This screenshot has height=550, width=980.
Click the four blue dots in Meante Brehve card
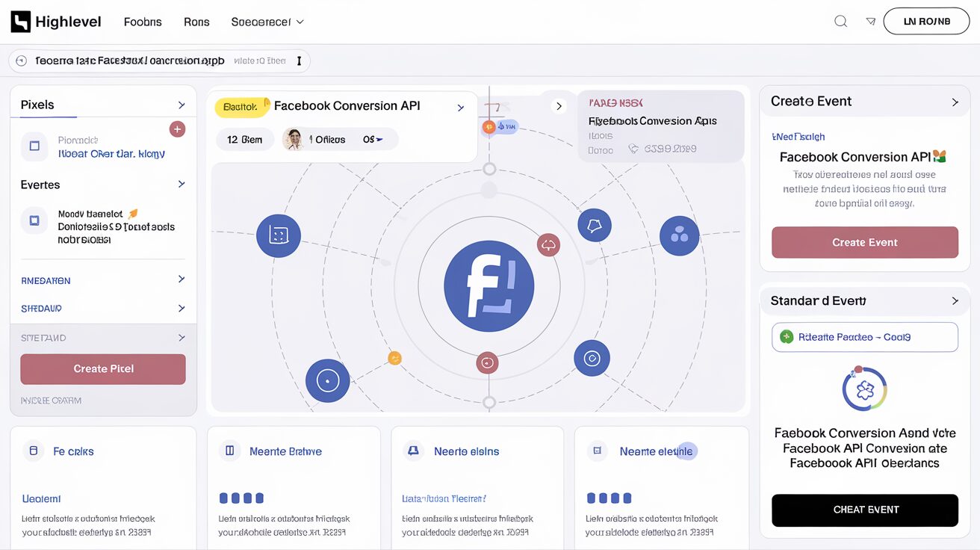click(x=241, y=498)
